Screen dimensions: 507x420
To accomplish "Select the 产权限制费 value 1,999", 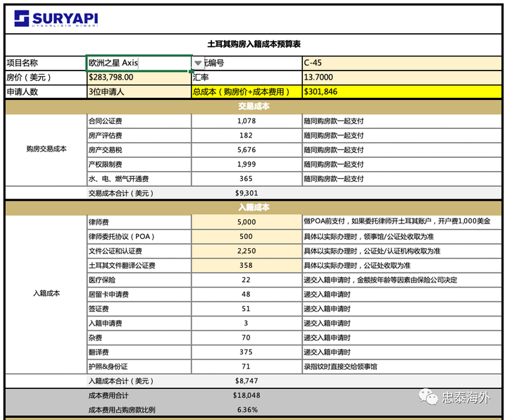I will [x=246, y=164].
